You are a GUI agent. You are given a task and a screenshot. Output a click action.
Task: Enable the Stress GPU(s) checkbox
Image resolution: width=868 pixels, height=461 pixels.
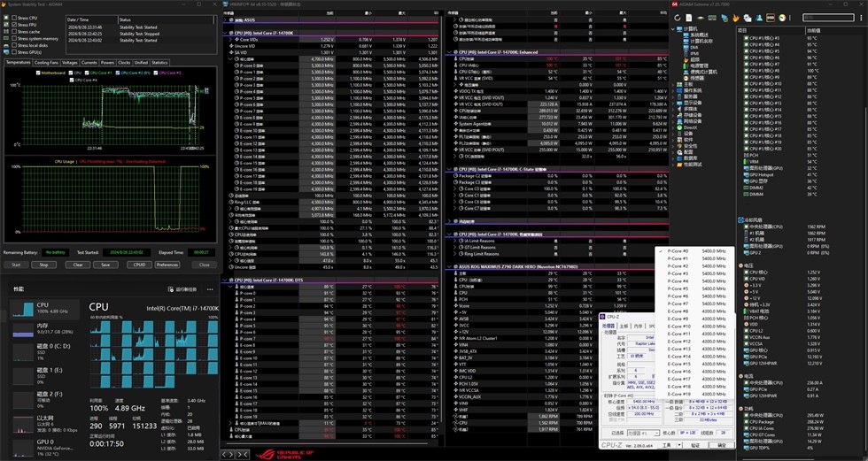pos(14,52)
